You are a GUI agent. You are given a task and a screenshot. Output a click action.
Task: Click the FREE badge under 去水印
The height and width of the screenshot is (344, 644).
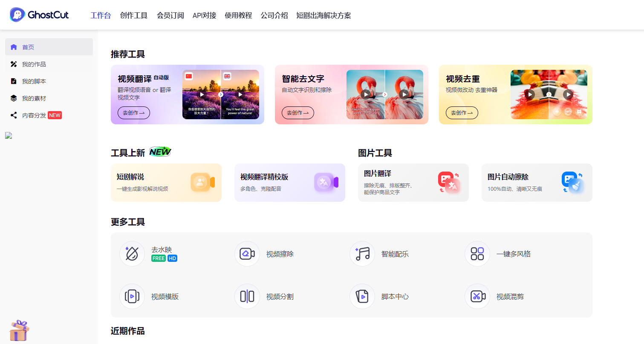tap(159, 258)
